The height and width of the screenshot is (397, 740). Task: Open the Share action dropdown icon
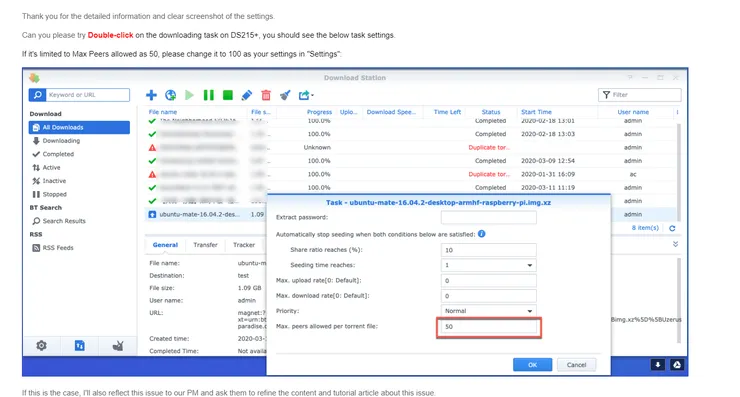click(306, 95)
